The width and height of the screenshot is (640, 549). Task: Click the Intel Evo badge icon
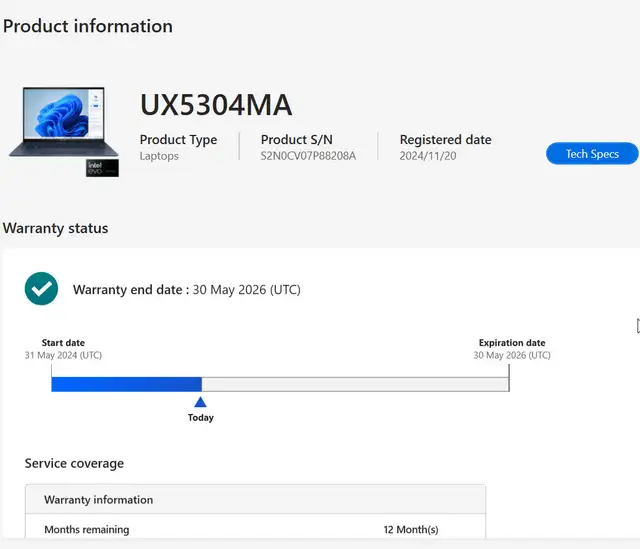[102, 168]
